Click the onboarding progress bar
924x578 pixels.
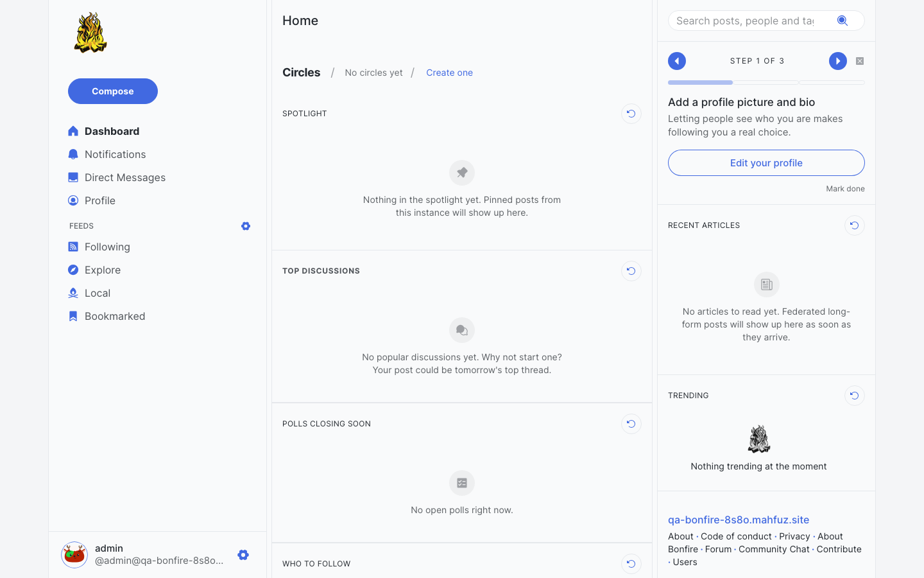(766, 82)
